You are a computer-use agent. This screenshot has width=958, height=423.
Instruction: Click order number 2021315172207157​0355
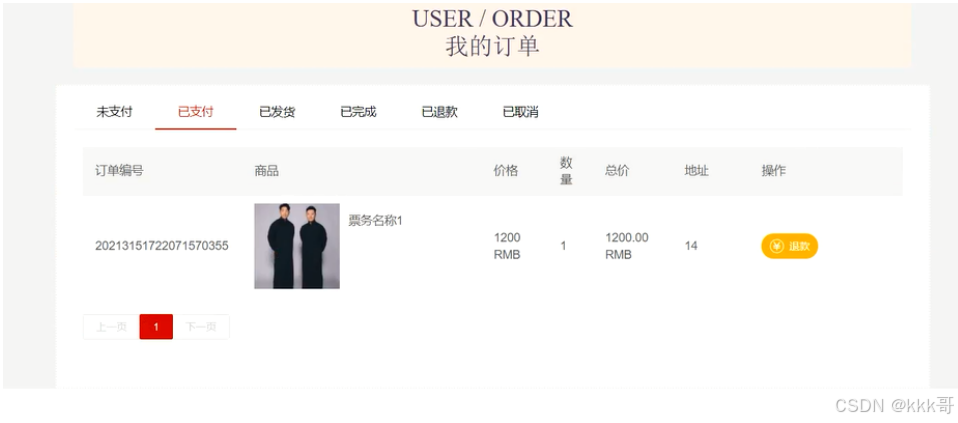[x=162, y=246]
